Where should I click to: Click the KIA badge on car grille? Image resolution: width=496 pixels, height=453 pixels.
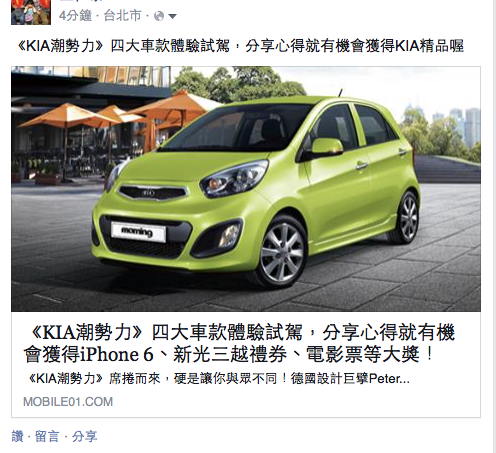(x=149, y=193)
